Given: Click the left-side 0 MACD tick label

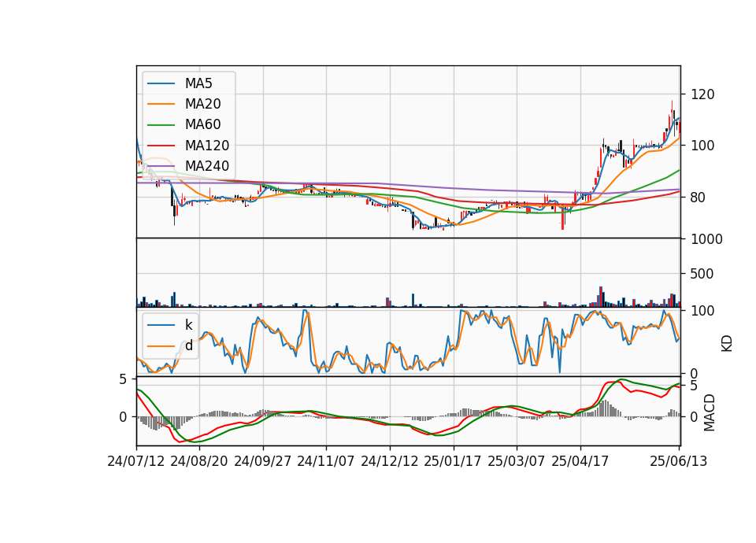Looking at the screenshot, I should [123, 417].
